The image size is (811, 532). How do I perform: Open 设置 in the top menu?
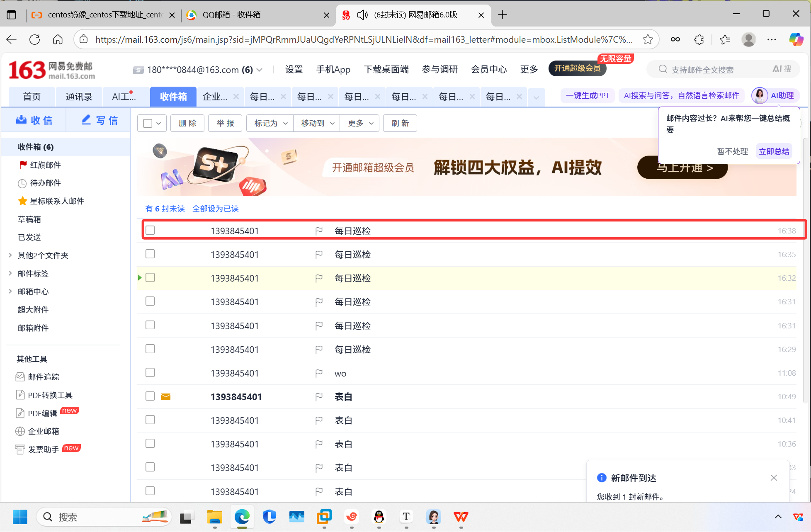[x=294, y=69]
